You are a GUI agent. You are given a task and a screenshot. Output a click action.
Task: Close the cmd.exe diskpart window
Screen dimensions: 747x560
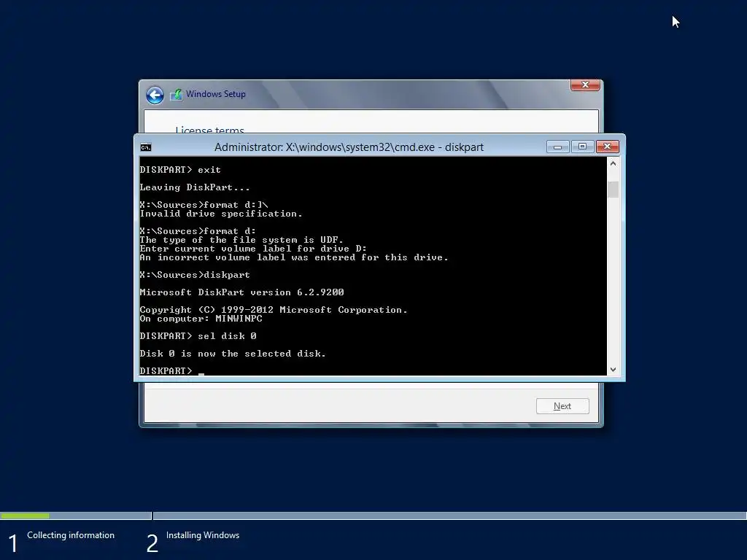608,147
